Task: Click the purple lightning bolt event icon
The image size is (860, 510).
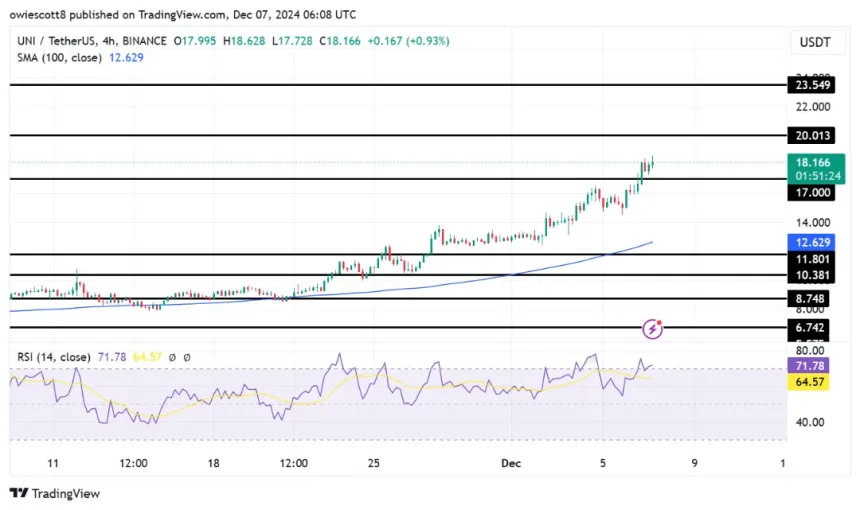Action: [652, 328]
